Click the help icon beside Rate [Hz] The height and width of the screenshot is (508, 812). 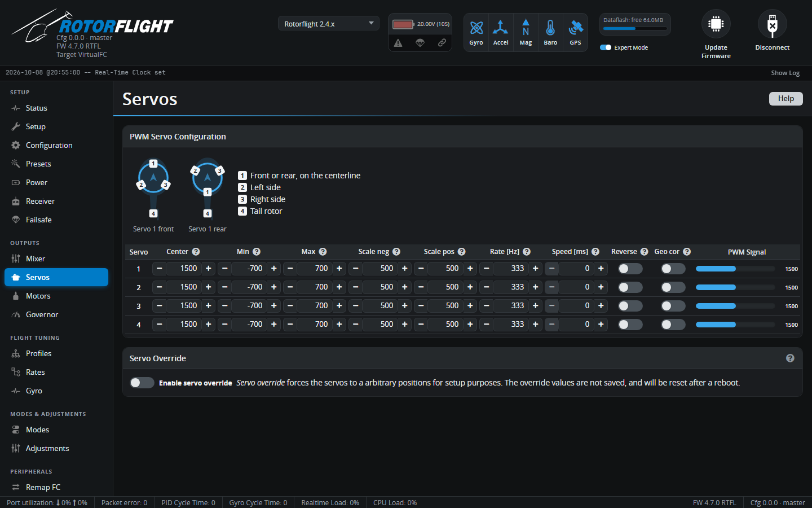pyautogui.click(x=527, y=252)
